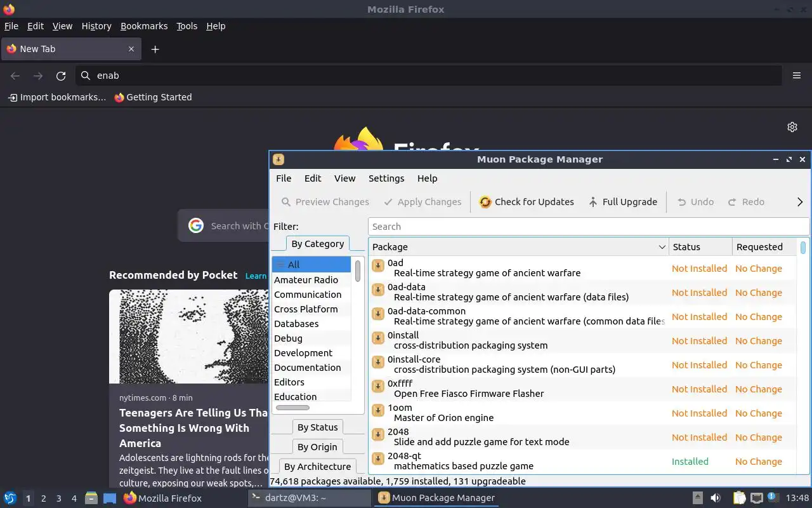
Task: Open the Firefox Bookmarks menu
Action: 144,26
